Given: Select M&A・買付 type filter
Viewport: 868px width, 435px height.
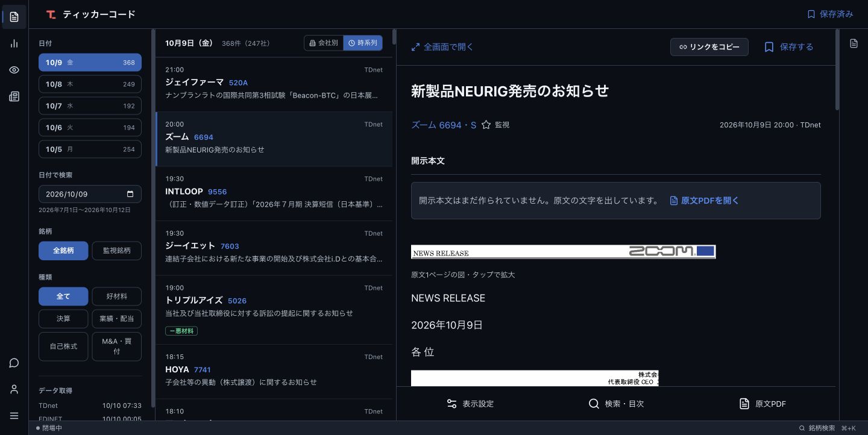Looking at the screenshot, I should click(117, 346).
